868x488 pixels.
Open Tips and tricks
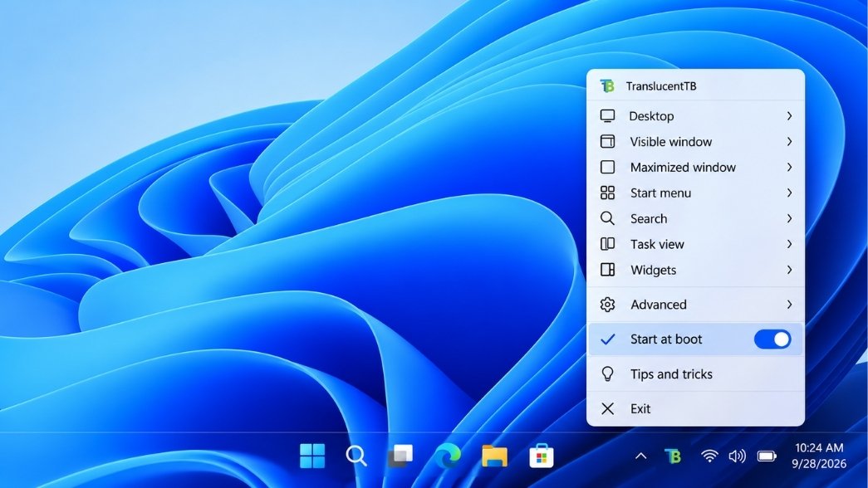(x=695, y=374)
